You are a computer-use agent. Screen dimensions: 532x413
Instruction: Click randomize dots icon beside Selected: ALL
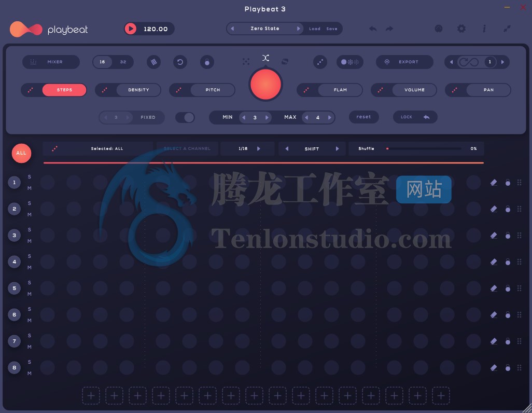pyautogui.click(x=54, y=148)
